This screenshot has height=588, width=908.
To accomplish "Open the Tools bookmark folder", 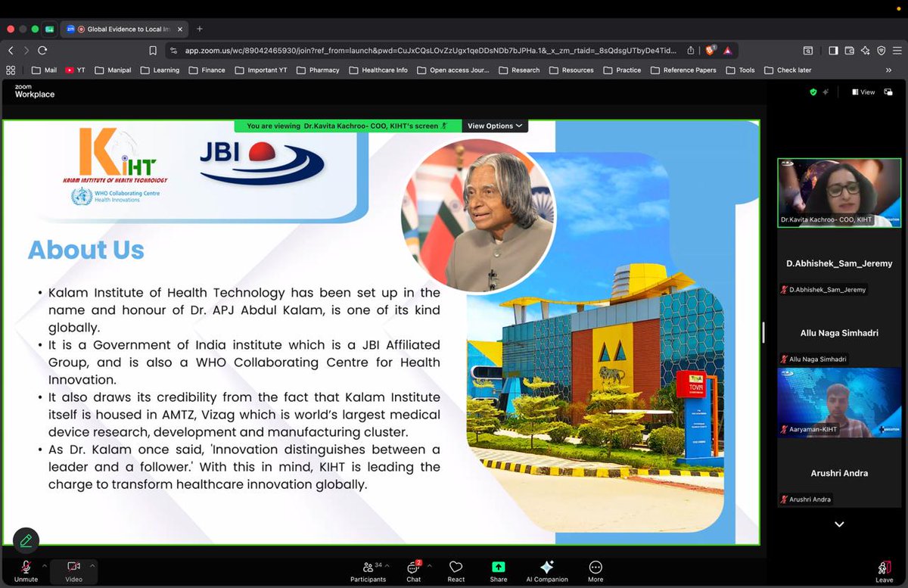I will point(740,70).
